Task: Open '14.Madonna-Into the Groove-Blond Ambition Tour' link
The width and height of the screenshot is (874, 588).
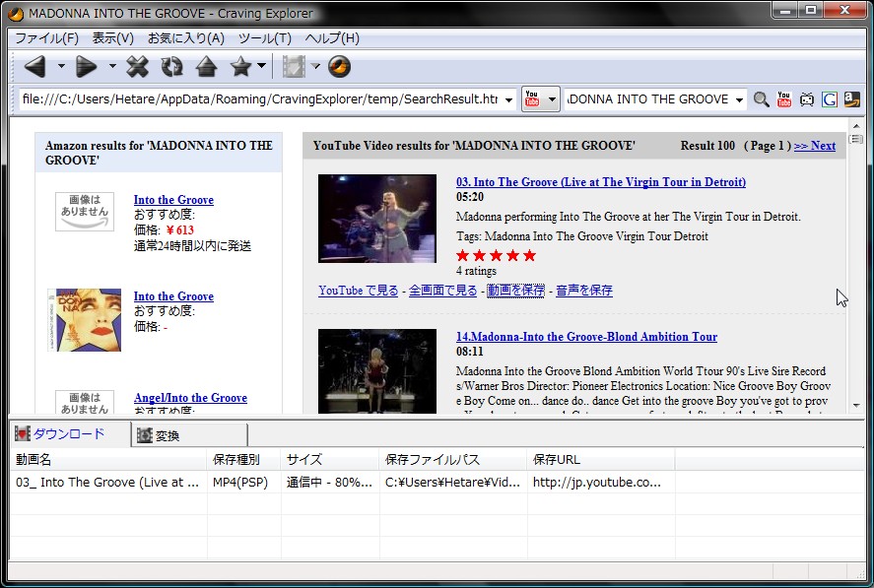Action: point(586,337)
